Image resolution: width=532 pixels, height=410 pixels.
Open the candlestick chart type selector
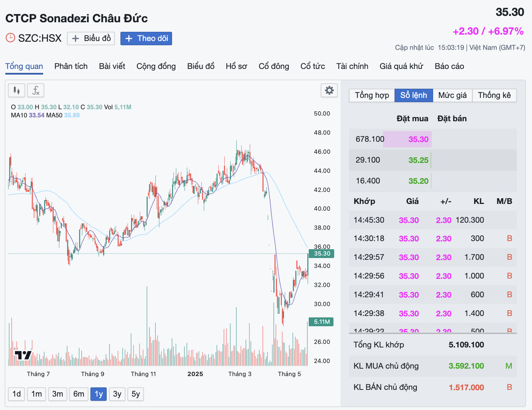[x=17, y=90]
